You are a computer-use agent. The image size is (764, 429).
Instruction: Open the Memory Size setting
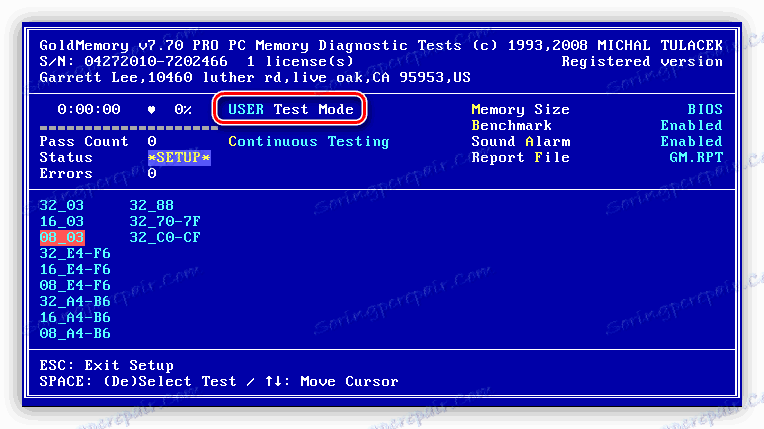(x=520, y=109)
